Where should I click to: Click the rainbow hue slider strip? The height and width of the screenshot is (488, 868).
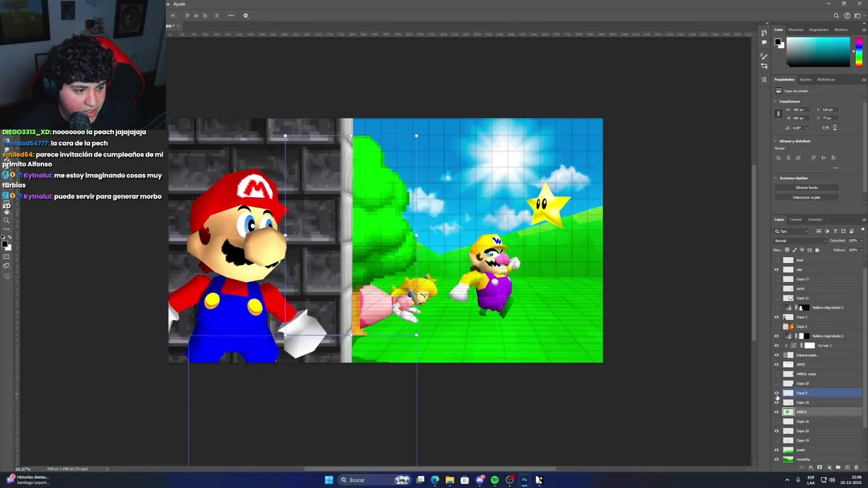click(859, 52)
